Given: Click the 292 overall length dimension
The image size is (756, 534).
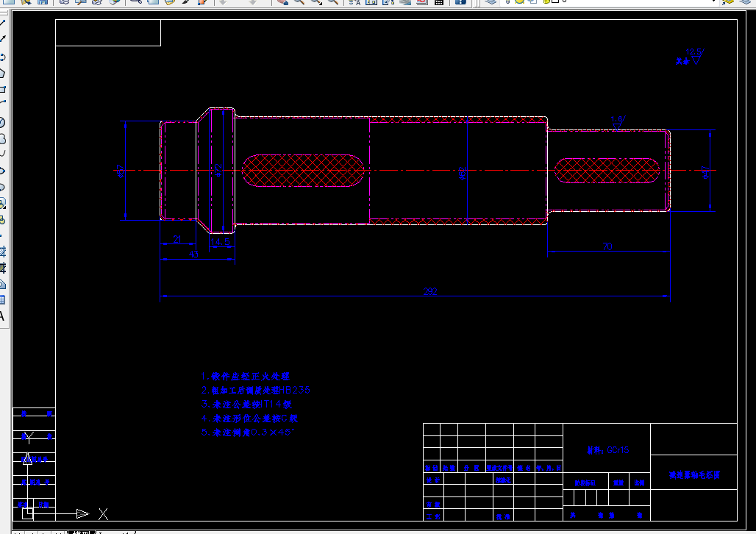Looking at the screenshot, I should 430,291.
